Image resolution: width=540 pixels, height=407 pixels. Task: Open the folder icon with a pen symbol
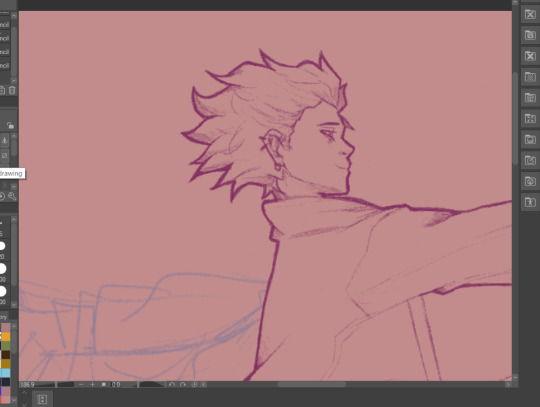[530, 160]
